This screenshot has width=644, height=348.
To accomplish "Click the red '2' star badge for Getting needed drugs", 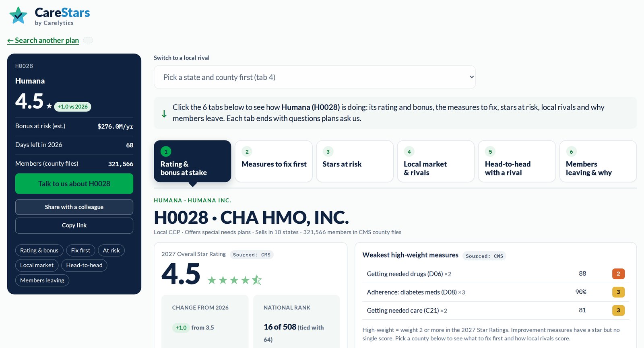I will point(618,274).
